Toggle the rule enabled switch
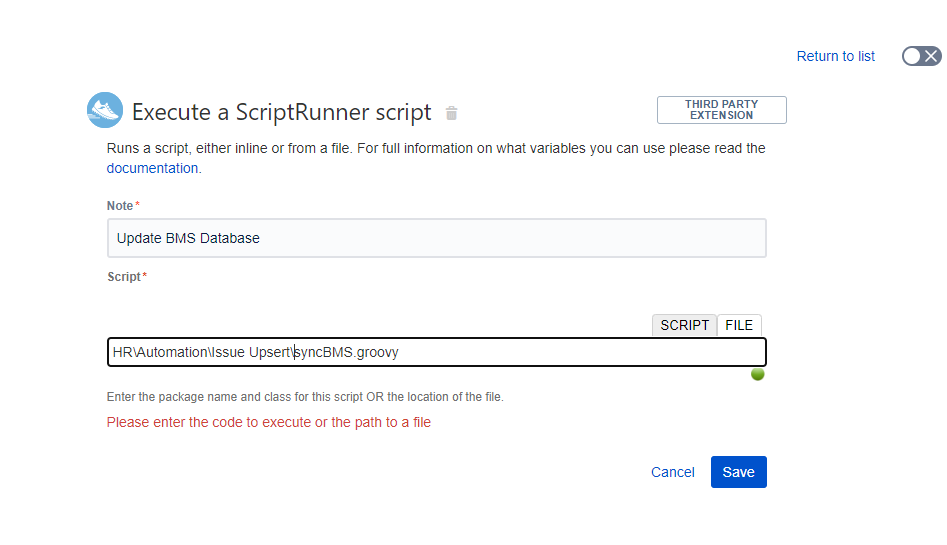The image size is (947, 545). click(x=922, y=56)
